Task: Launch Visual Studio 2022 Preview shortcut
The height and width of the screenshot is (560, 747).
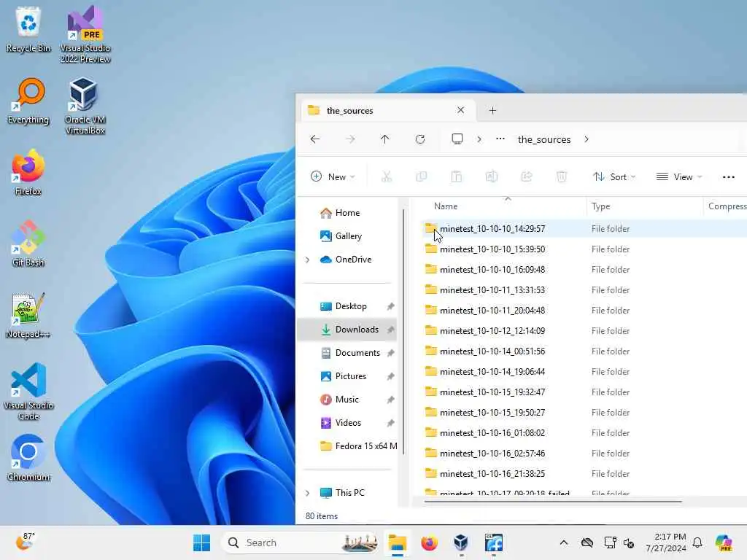Action: [85, 34]
